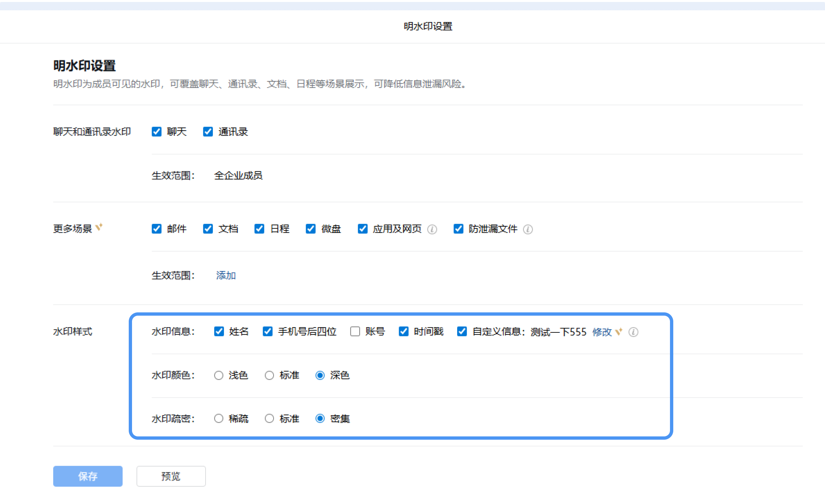Viewport: 825px width, 504px height.
Task: Select 稀疏 watermark density
Action: 219,419
